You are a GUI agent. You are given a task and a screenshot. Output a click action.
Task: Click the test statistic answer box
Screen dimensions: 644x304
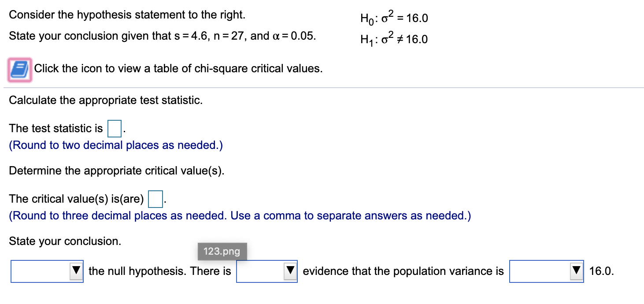114,128
